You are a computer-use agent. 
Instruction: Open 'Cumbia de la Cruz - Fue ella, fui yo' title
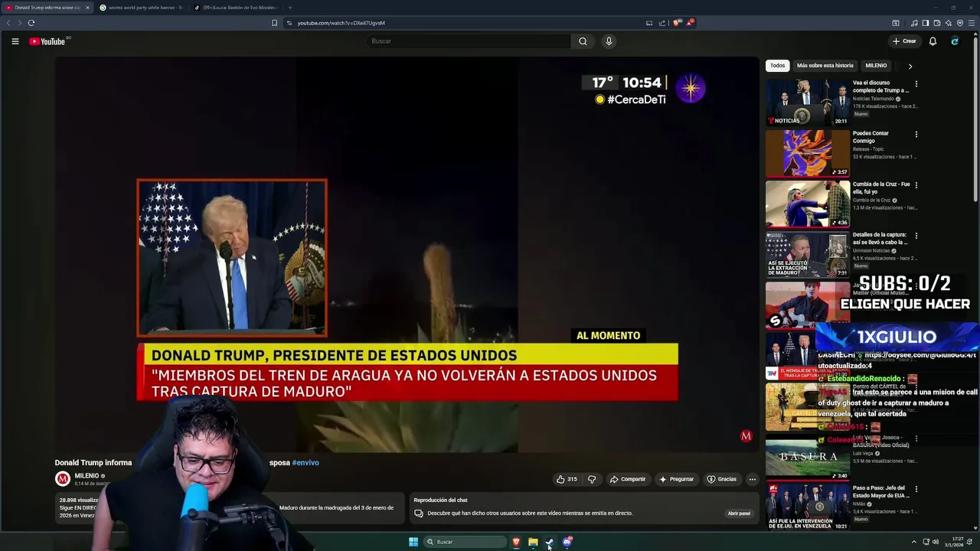(x=881, y=189)
